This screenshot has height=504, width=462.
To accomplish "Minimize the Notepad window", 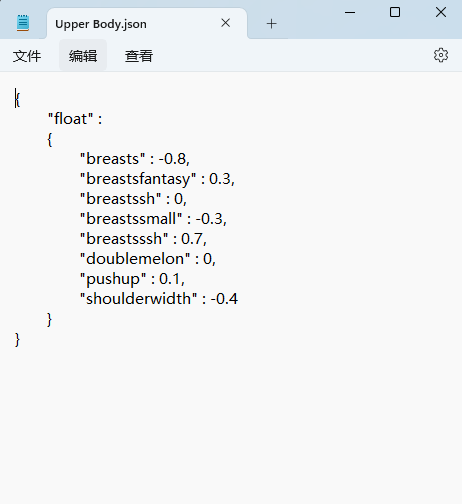I will coord(350,13).
